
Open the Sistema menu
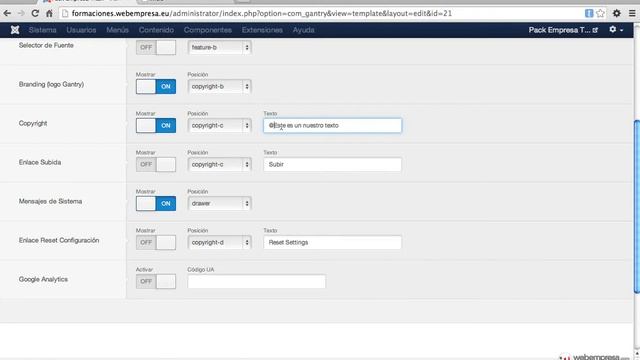tap(42, 30)
